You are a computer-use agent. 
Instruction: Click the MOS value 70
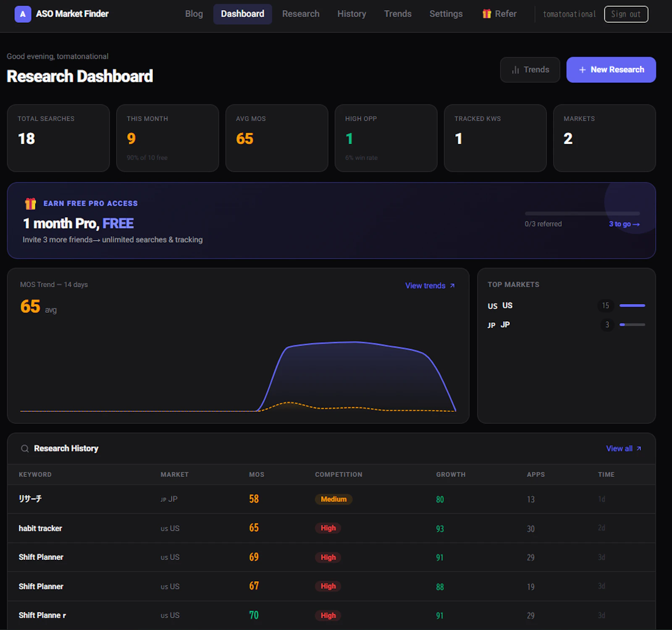[x=254, y=615]
